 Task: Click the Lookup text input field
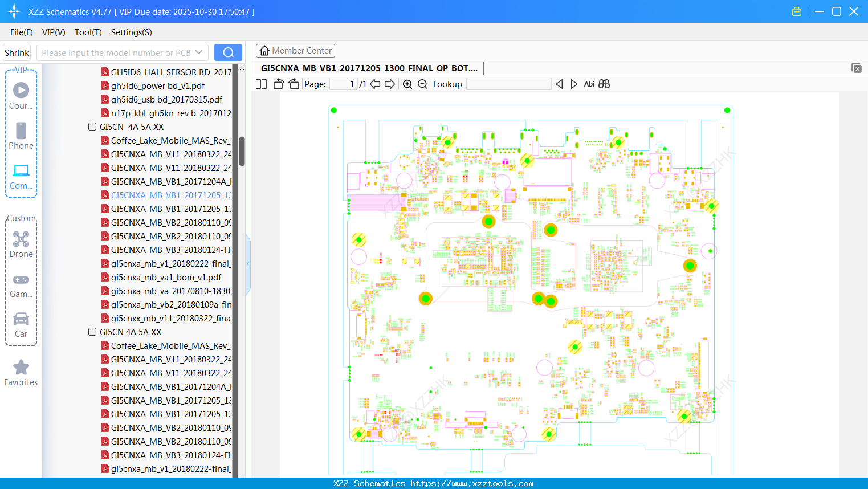(x=508, y=84)
